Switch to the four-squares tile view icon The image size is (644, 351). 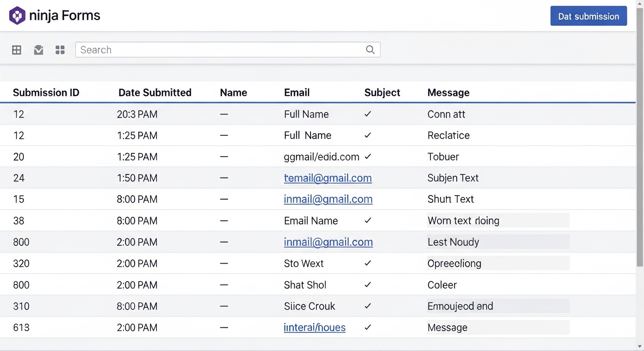pos(60,50)
